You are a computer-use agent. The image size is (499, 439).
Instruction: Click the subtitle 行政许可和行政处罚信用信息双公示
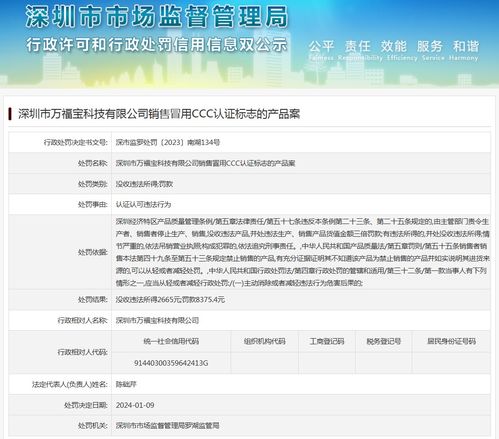157,45
